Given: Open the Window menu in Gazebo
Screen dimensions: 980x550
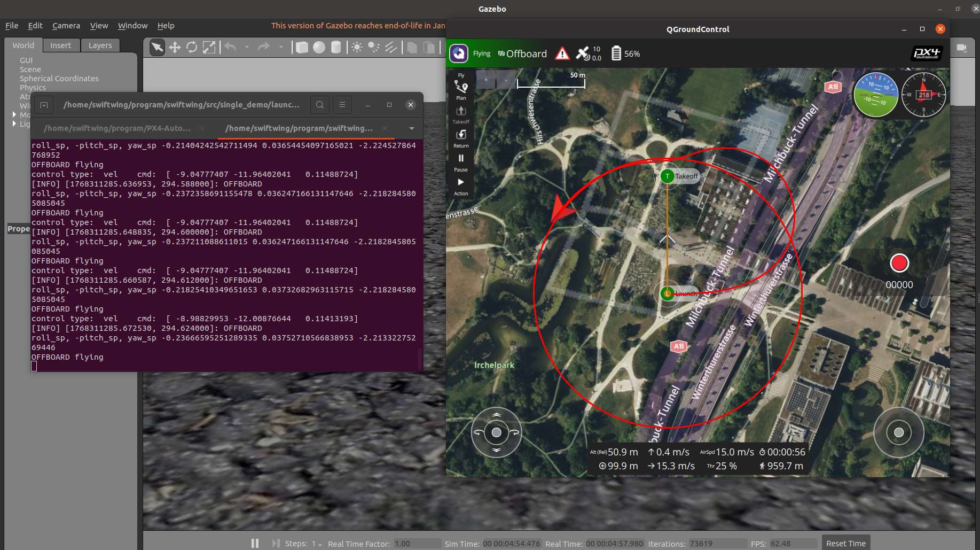Looking at the screenshot, I should pyautogui.click(x=132, y=26).
